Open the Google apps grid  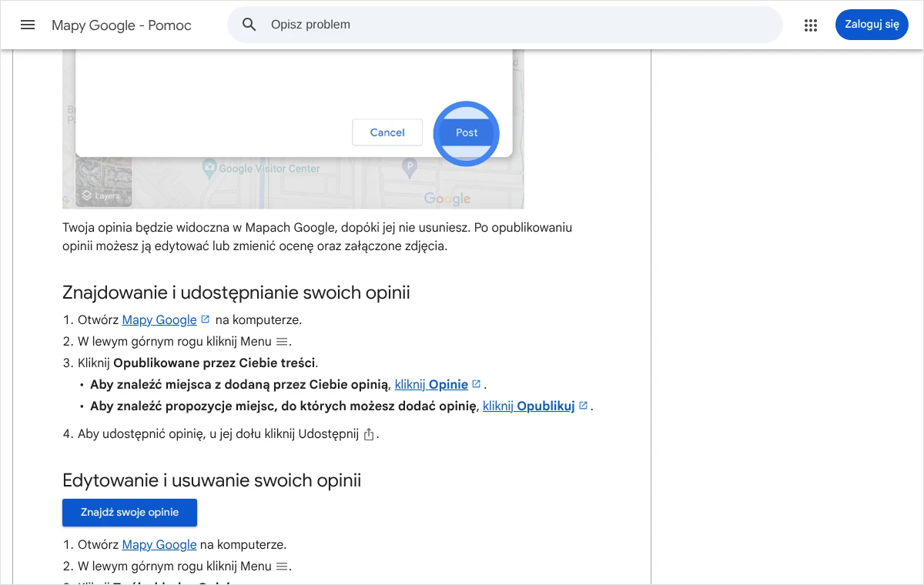point(810,25)
